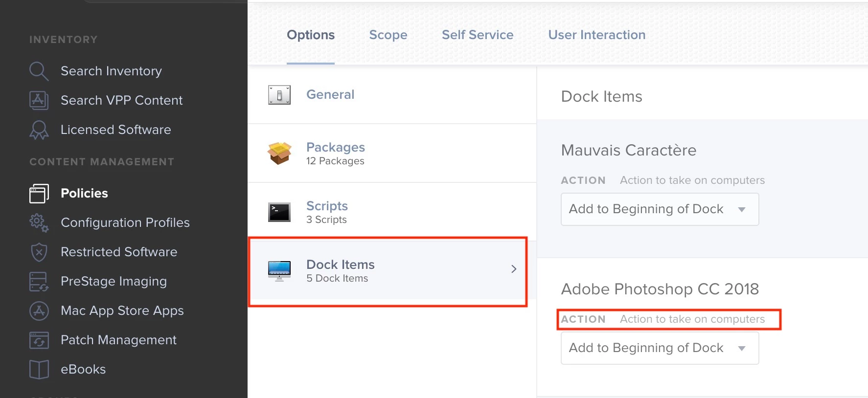Click the Licensed Software ribbon icon
The height and width of the screenshot is (398, 868).
tap(39, 130)
